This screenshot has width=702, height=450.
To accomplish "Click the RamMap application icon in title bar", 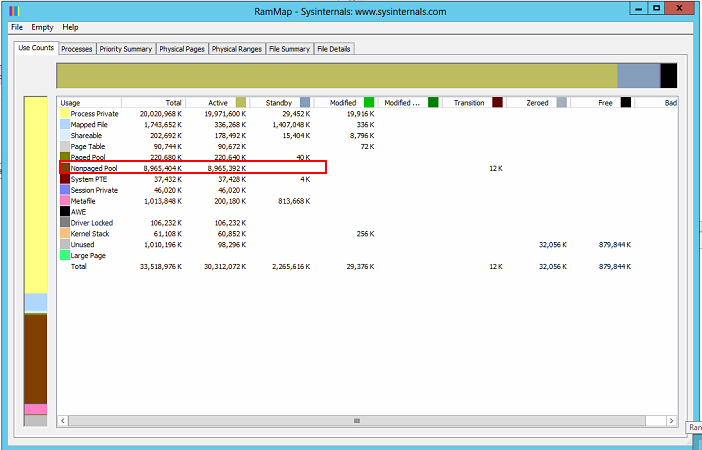I will tap(14, 11).
